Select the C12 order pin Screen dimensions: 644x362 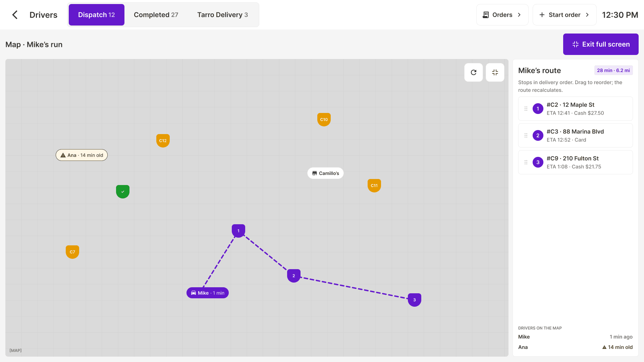tap(163, 141)
